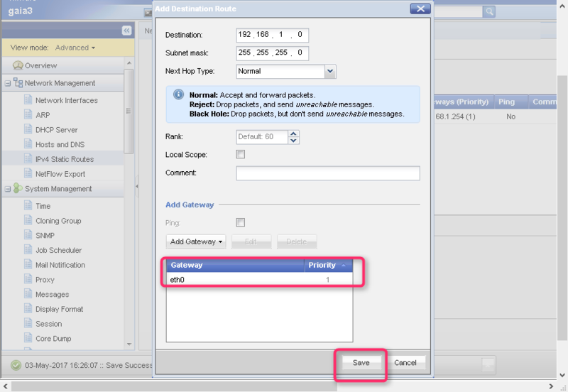The width and height of the screenshot is (568, 392).
Task: Open Cloning Group page
Action: tap(58, 221)
